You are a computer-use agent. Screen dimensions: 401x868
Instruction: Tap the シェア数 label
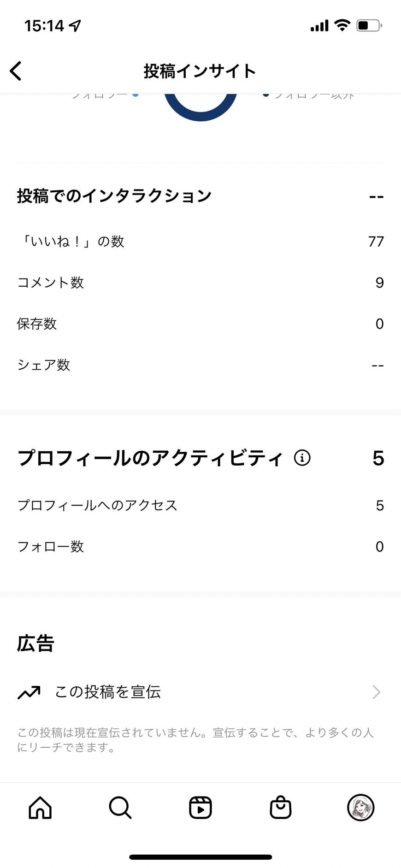[44, 365]
